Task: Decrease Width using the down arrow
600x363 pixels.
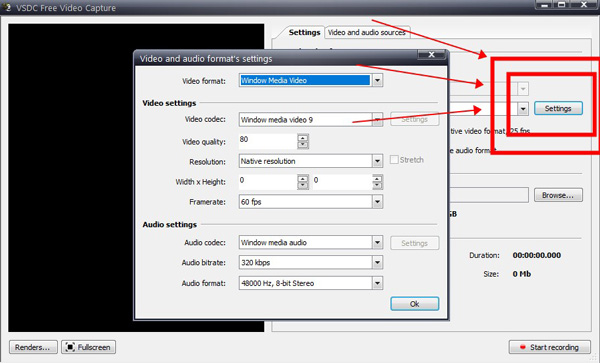Action: pos(303,186)
